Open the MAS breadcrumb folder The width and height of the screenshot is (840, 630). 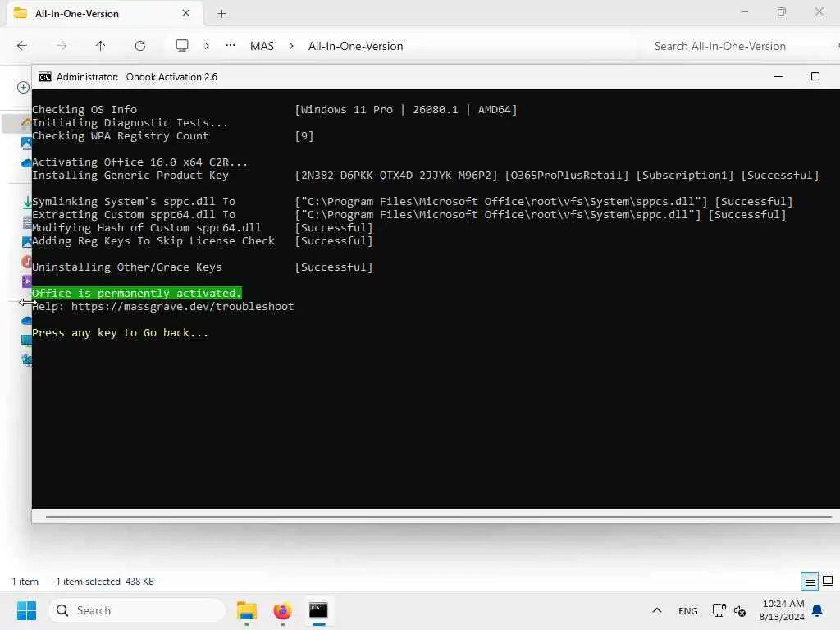(262, 46)
